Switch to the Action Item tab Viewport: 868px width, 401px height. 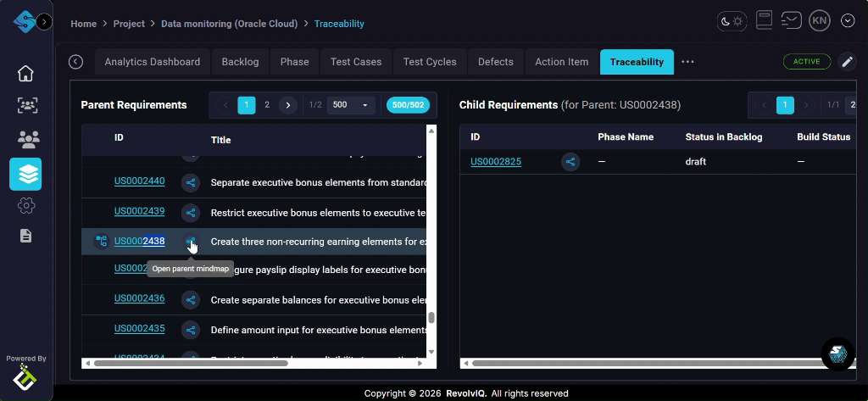562,62
